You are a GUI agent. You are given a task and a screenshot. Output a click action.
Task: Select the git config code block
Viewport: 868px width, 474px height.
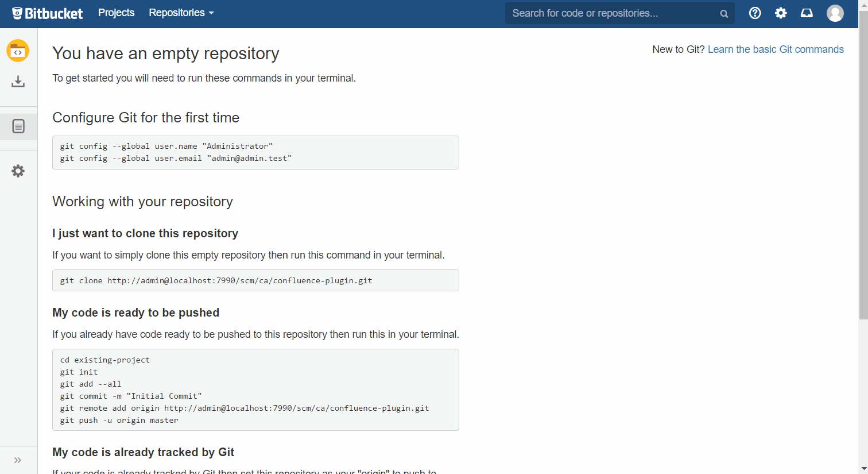pyautogui.click(x=255, y=152)
